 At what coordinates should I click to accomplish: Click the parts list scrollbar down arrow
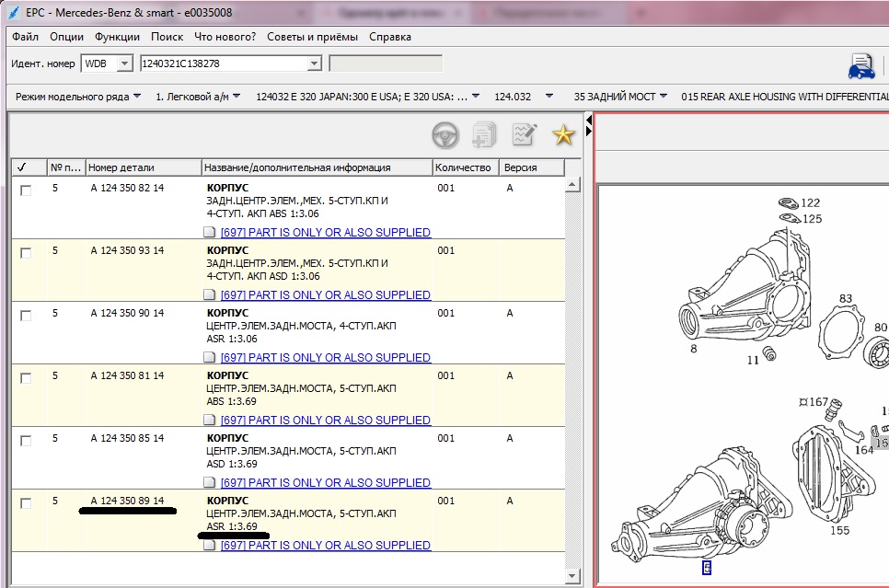coord(572,576)
